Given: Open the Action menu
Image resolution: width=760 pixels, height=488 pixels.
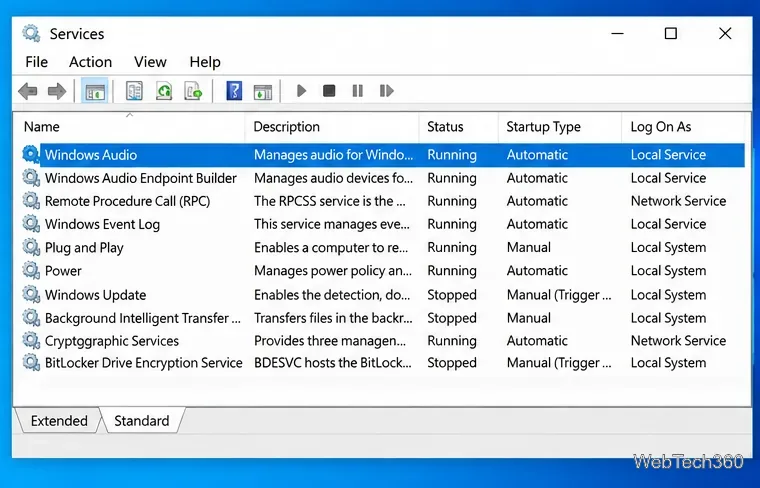Looking at the screenshot, I should click(91, 62).
